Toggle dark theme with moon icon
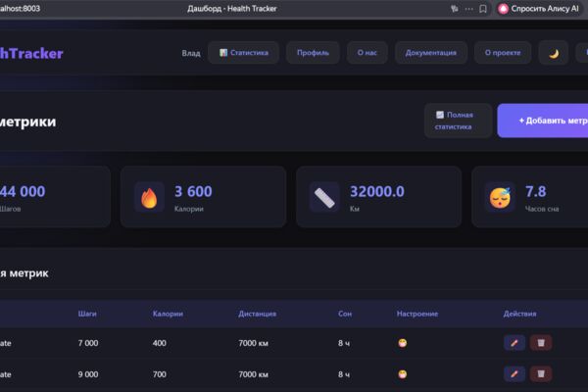The height and width of the screenshot is (392, 588). pyautogui.click(x=554, y=53)
